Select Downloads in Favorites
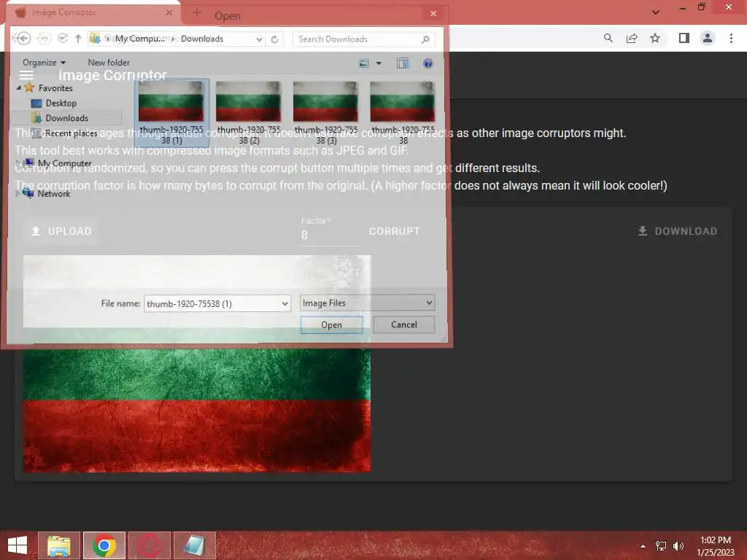The width and height of the screenshot is (747, 560). pyautogui.click(x=66, y=117)
